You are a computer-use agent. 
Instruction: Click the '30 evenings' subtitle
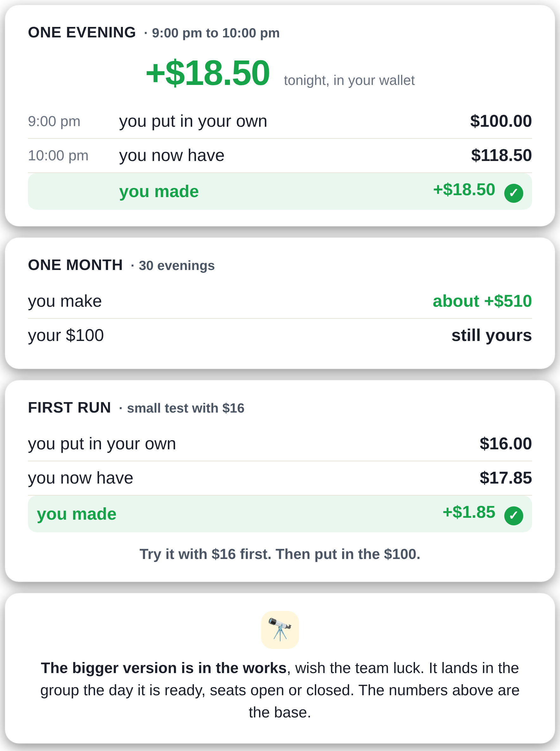pyautogui.click(x=177, y=266)
